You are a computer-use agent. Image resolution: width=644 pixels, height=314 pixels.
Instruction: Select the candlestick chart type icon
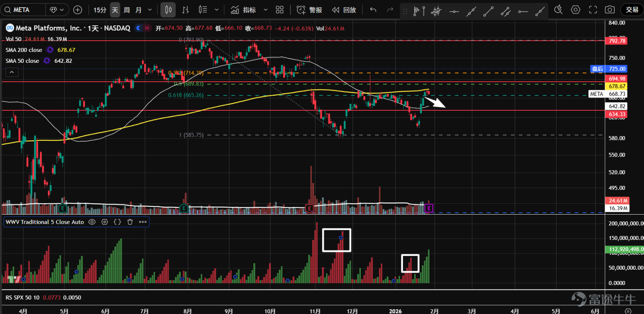(x=168, y=10)
